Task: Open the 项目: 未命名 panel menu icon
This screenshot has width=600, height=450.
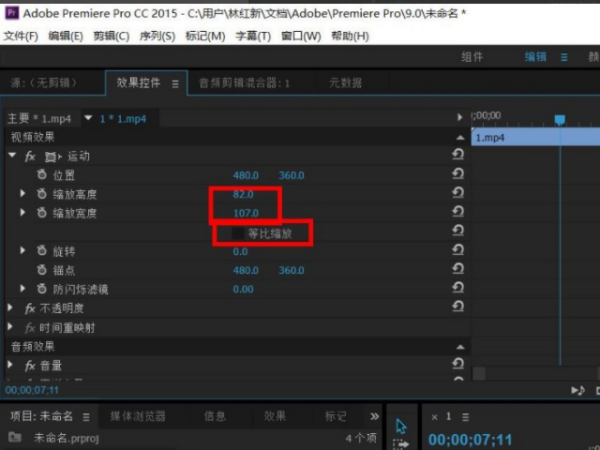Action: point(86,417)
